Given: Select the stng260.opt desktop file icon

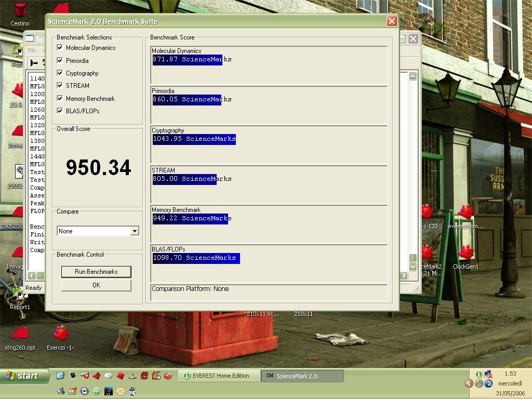Looking at the screenshot, I should [20, 339].
